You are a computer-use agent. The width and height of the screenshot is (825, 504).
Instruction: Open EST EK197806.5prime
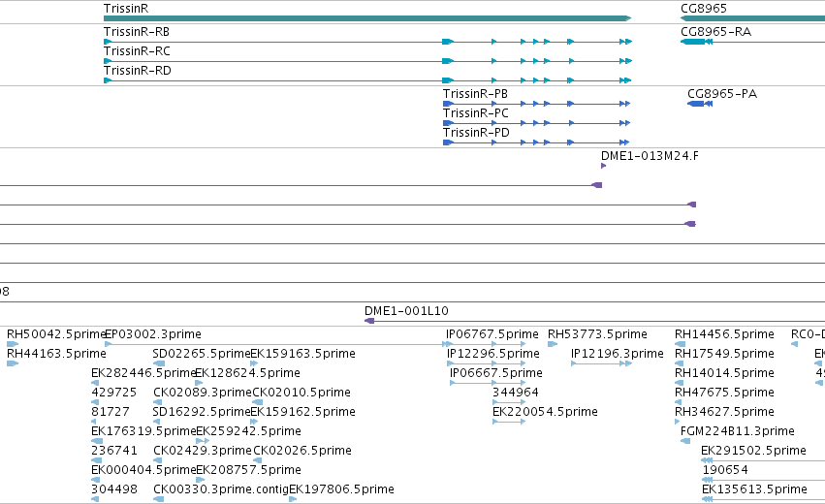click(341, 490)
